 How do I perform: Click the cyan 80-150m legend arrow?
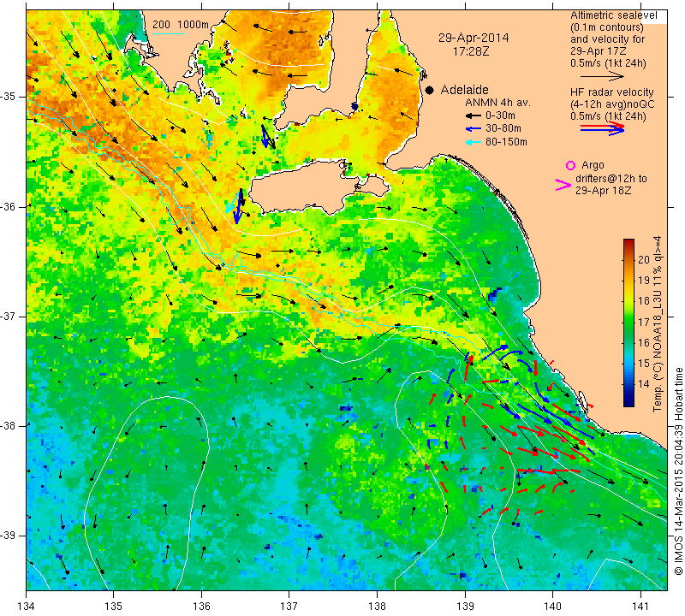click(473, 142)
